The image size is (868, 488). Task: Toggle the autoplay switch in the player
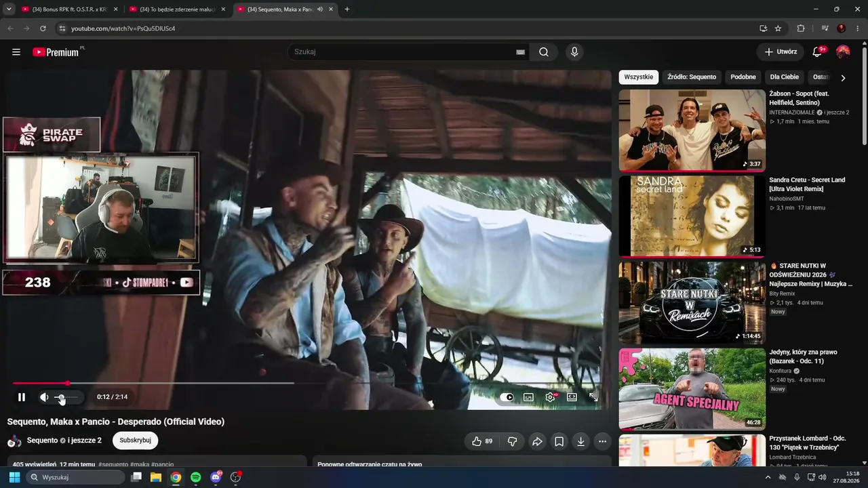click(507, 397)
